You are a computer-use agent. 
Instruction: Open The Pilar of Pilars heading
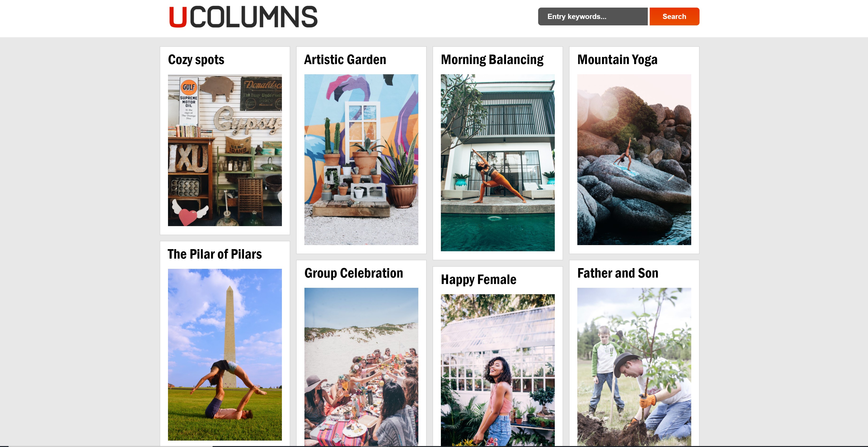click(214, 254)
